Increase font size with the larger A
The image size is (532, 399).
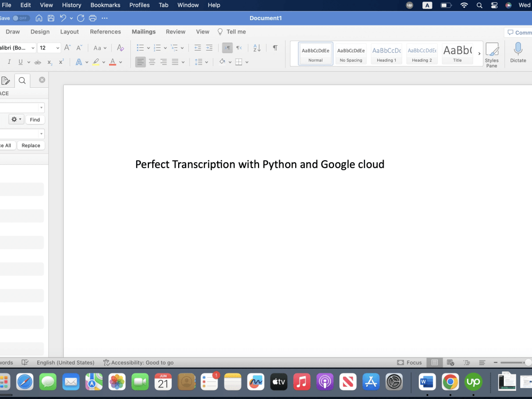coord(68,48)
